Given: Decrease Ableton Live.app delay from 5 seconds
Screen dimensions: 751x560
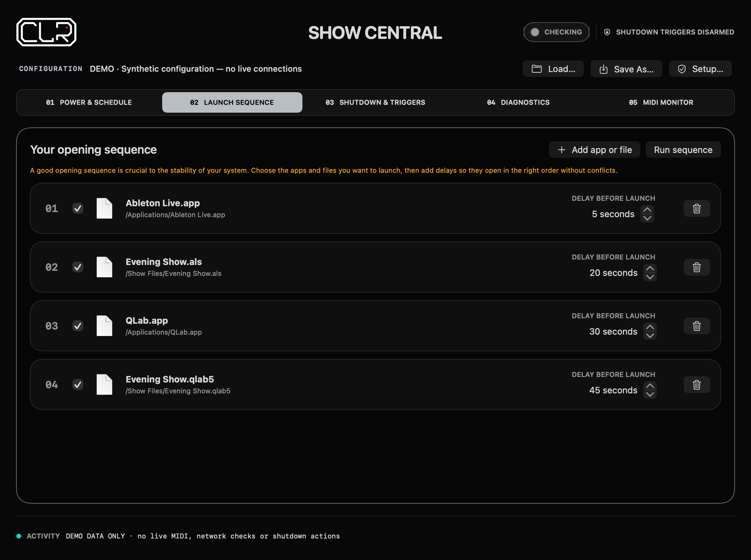Looking at the screenshot, I should [x=647, y=218].
